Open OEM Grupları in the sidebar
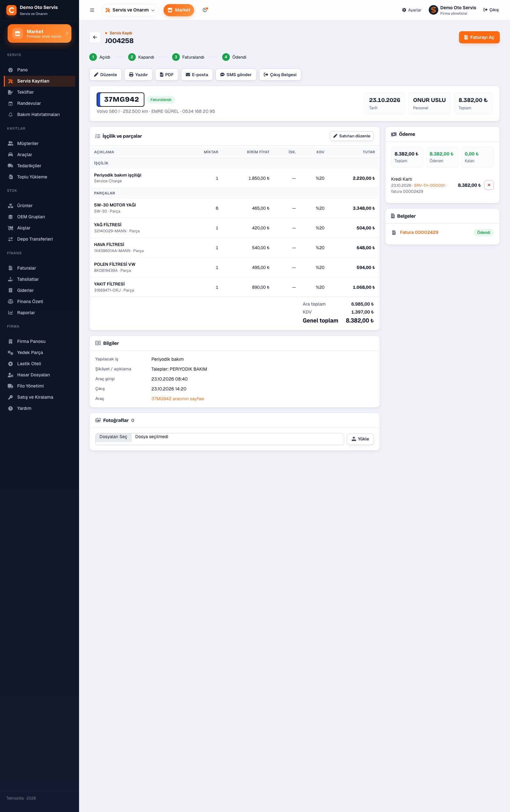The image size is (510, 812). [40, 217]
